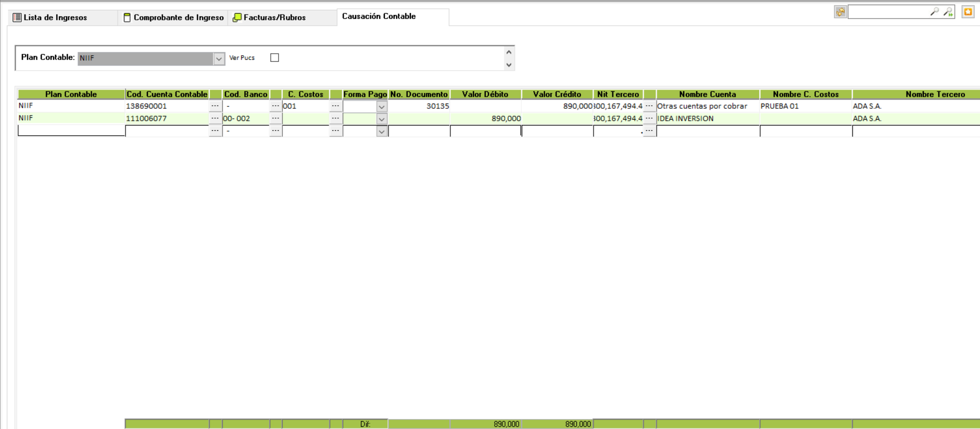Viewport: 980px width, 429px height.
Task: Open cost center lookup for row 138690001
Action: (335, 106)
